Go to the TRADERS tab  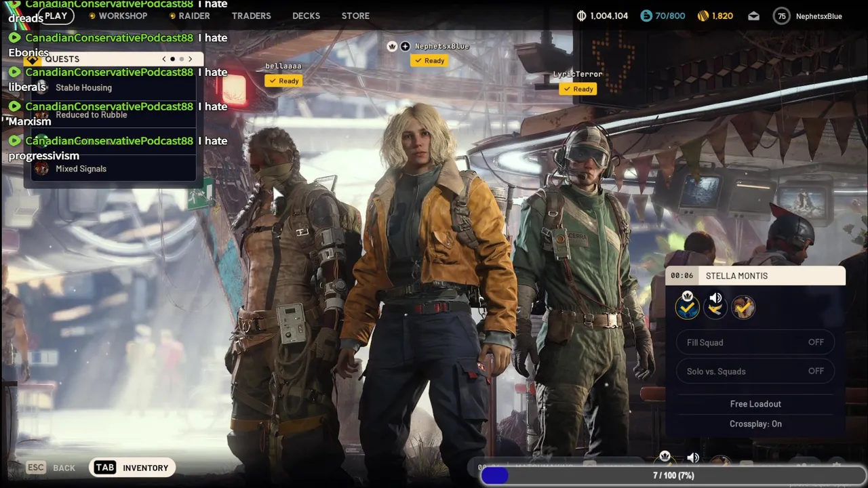coord(251,16)
